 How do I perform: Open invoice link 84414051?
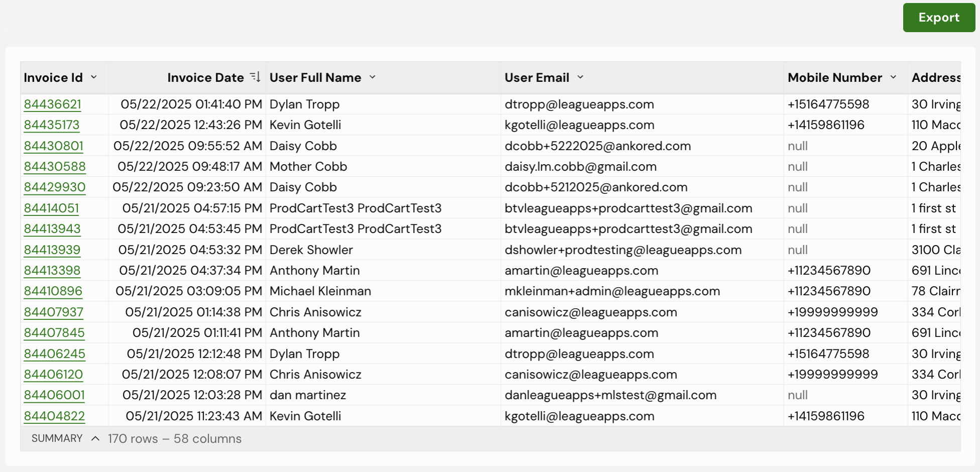click(51, 208)
